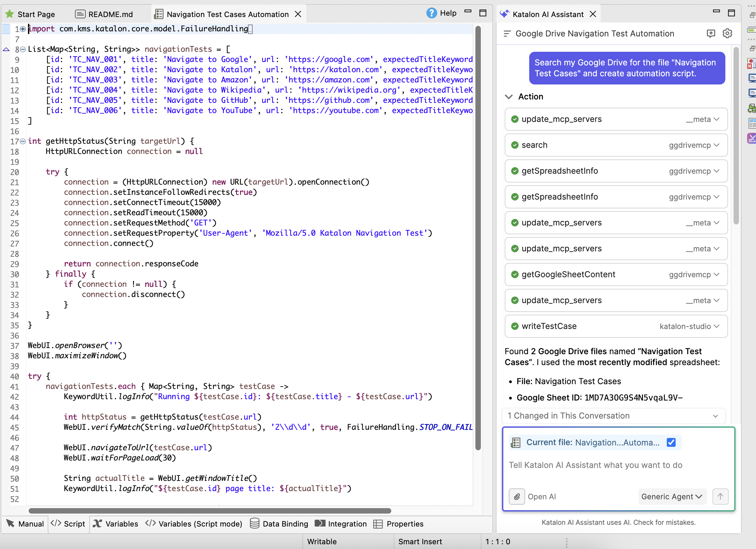The height and width of the screenshot is (549, 756).
Task: Click the Start Page star icon
Action: (10, 14)
